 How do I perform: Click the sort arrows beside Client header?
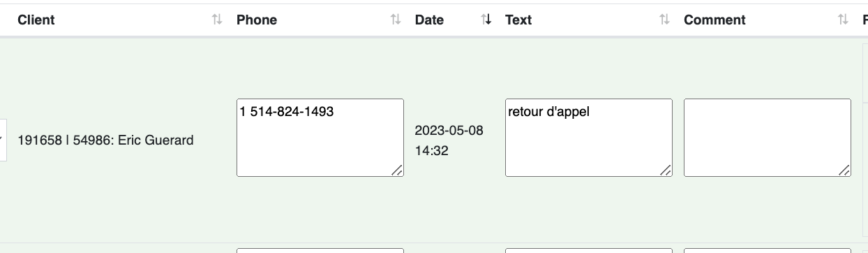coord(217,20)
